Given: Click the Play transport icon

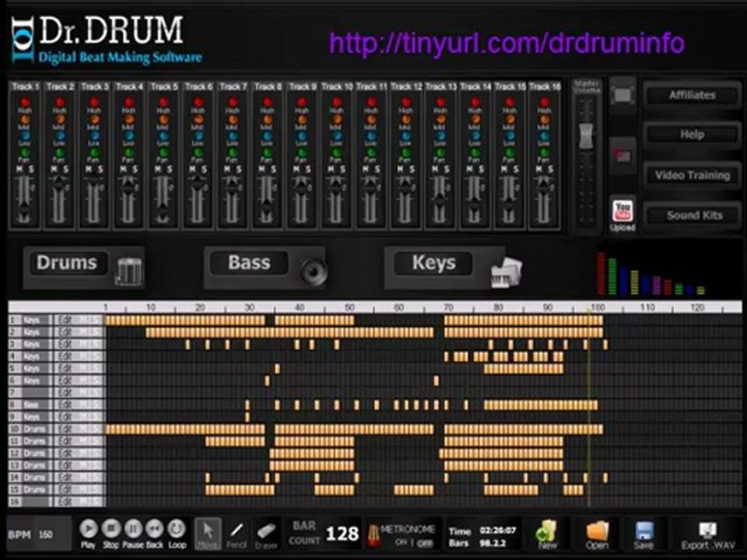Looking at the screenshot, I should 88,529.
